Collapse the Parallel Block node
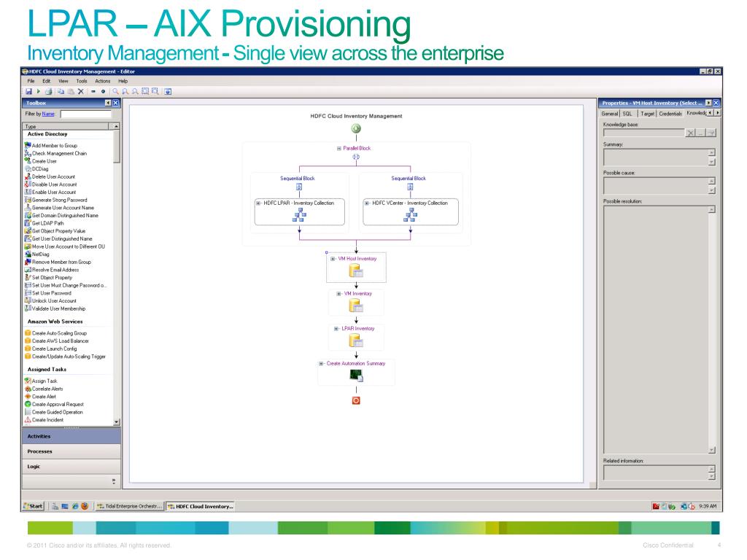The height and width of the screenshot is (560, 747). point(339,149)
